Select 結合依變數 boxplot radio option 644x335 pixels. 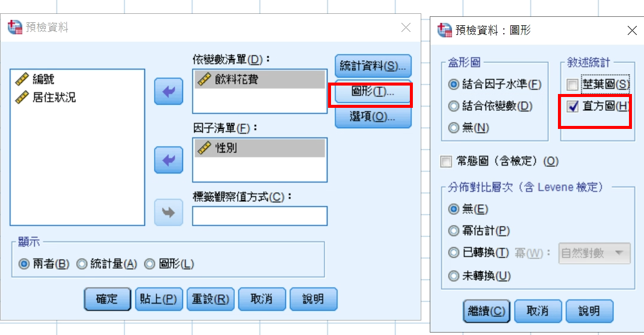pos(454,106)
